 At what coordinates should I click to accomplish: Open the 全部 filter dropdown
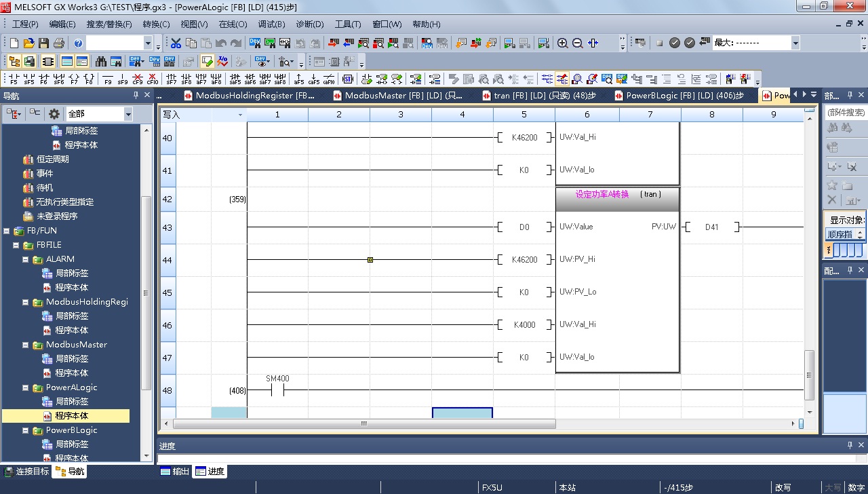click(127, 114)
